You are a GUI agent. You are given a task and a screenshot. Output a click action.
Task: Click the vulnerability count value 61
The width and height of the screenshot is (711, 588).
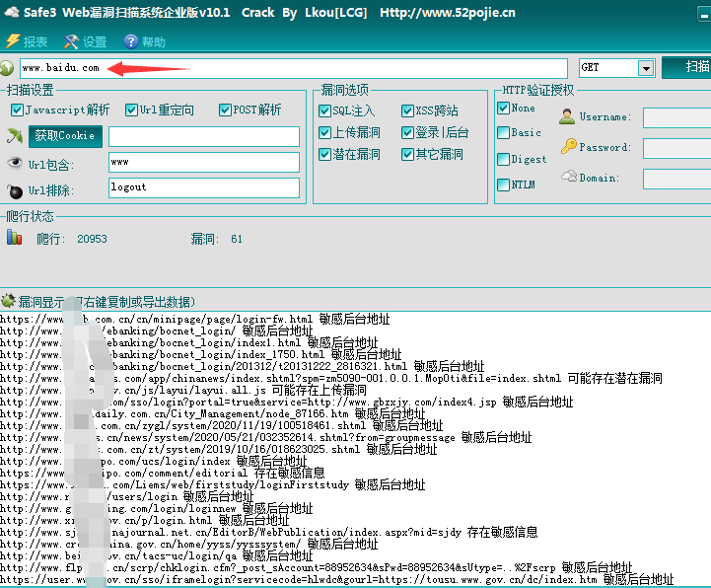click(x=237, y=239)
